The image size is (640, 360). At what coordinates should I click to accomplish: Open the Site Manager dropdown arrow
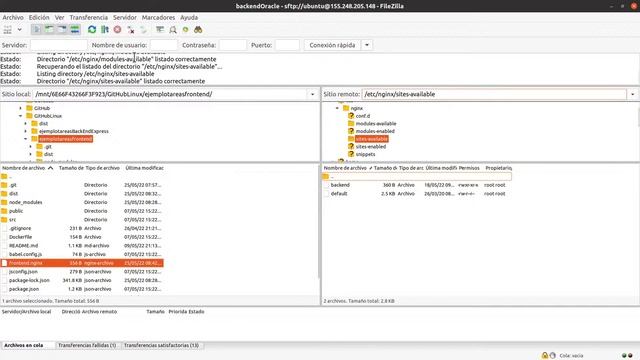(x=19, y=29)
